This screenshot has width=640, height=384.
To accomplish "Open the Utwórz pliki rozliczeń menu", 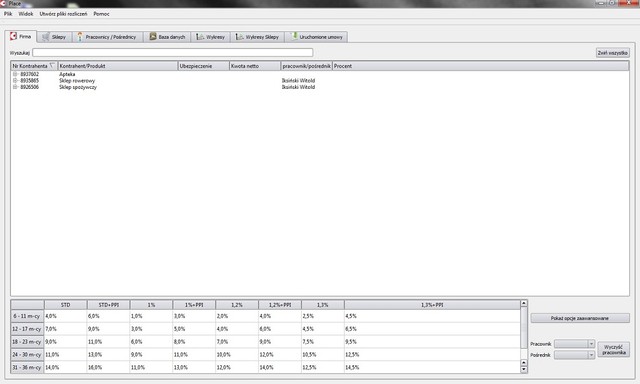I will (x=63, y=14).
